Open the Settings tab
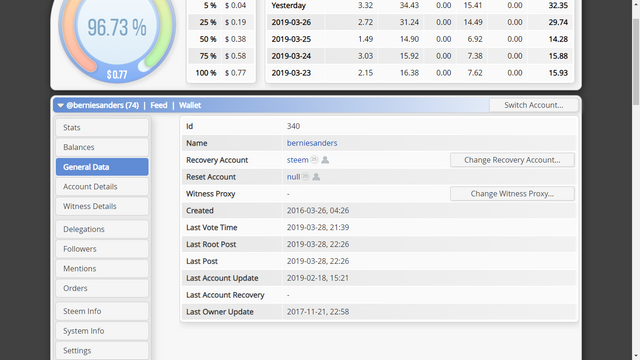This screenshot has height=360, width=640. point(102,351)
